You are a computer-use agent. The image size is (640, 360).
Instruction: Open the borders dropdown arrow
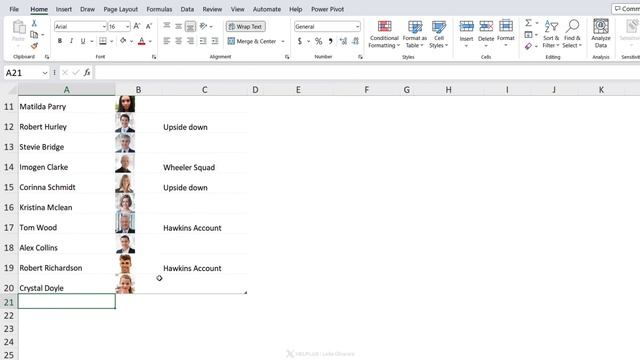click(x=111, y=41)
